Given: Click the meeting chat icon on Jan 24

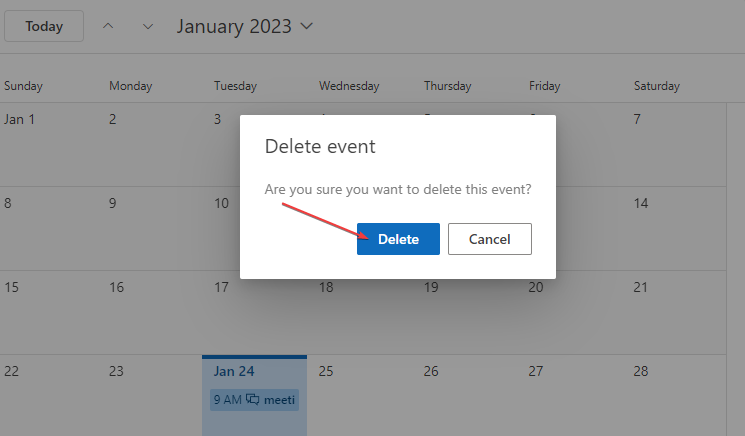Looking at the screenshot, I should pos(252,399).
